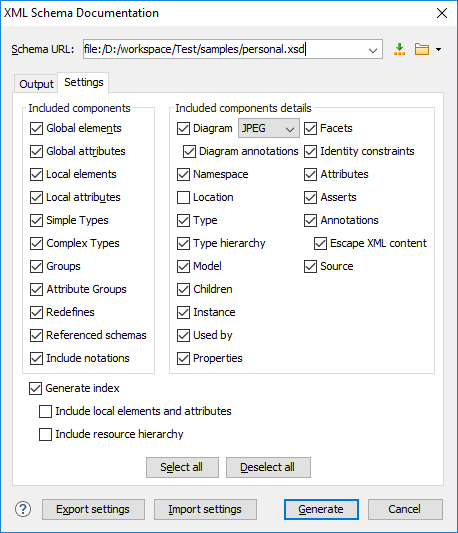
Task: Open the Schema URL history dropdown
Action: (373, 50)
